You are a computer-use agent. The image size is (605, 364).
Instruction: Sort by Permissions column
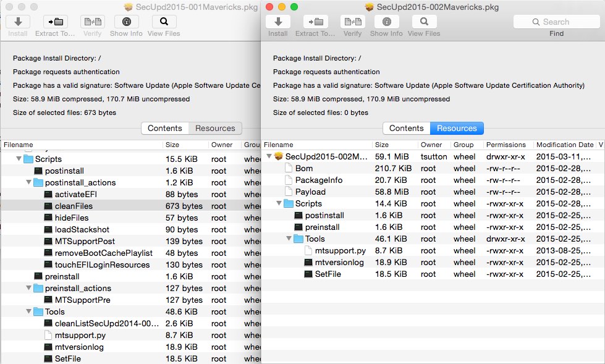(508, 145)
